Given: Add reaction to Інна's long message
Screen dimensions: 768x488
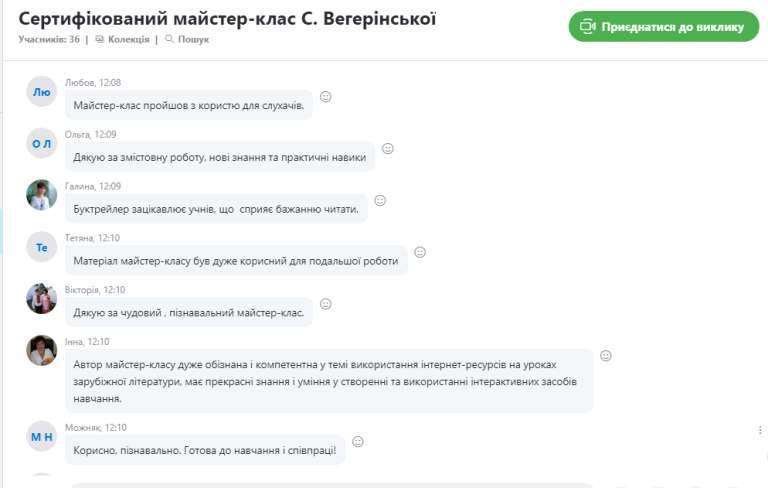Looking at the screenshot, I should pos(606,356).
